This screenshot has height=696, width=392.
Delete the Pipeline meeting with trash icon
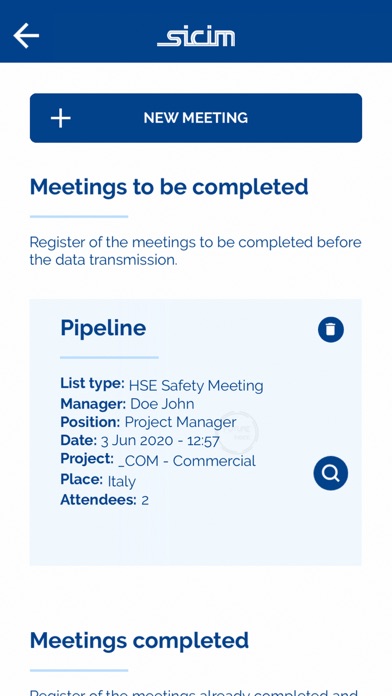coord(331,330)
